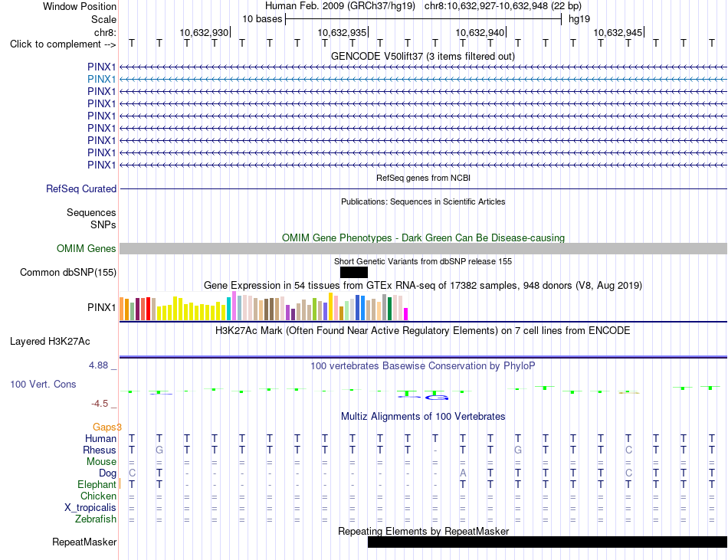Select the Elephant species label
728x560 pixels.
click(x=97, y=484)
